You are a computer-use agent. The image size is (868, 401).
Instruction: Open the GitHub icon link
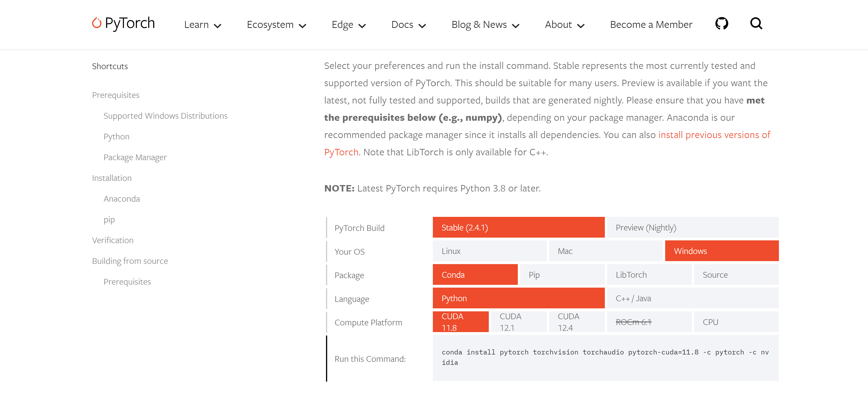pos(721,24)
